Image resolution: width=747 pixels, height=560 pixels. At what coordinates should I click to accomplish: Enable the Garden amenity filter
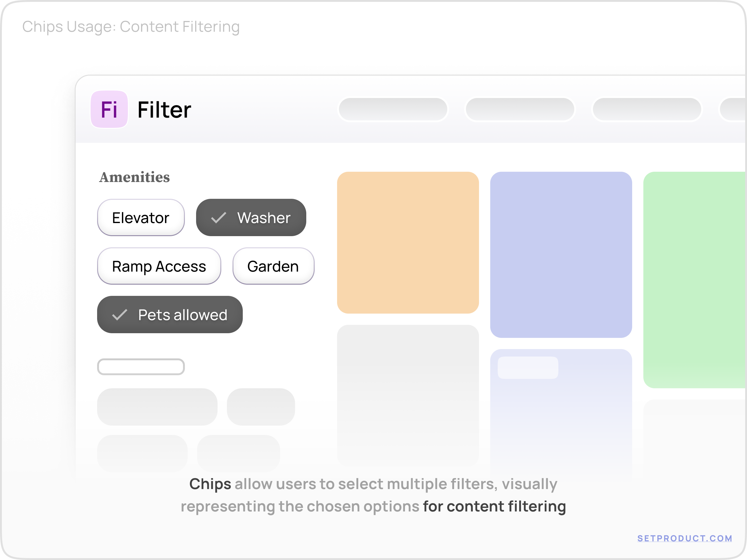(x=273, y=266)
